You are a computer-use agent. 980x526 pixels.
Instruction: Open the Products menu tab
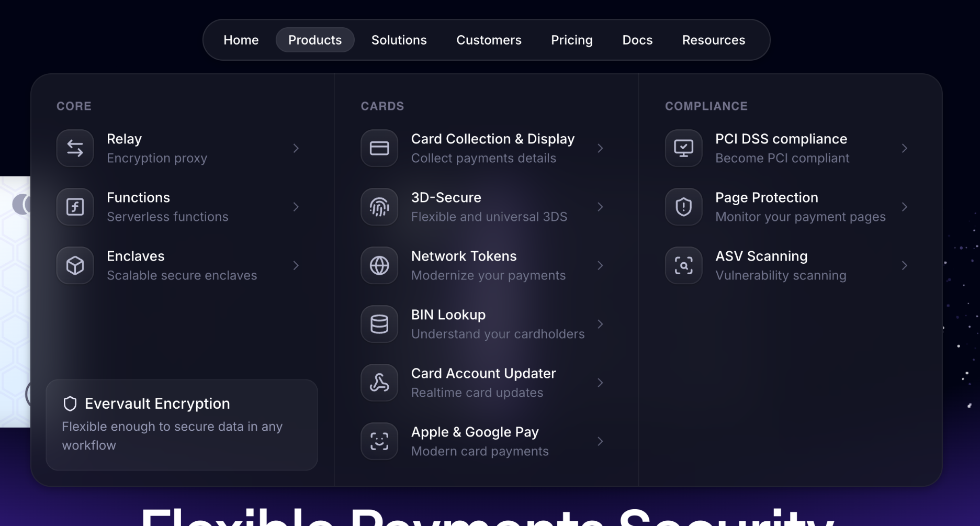tap(314, 40)
